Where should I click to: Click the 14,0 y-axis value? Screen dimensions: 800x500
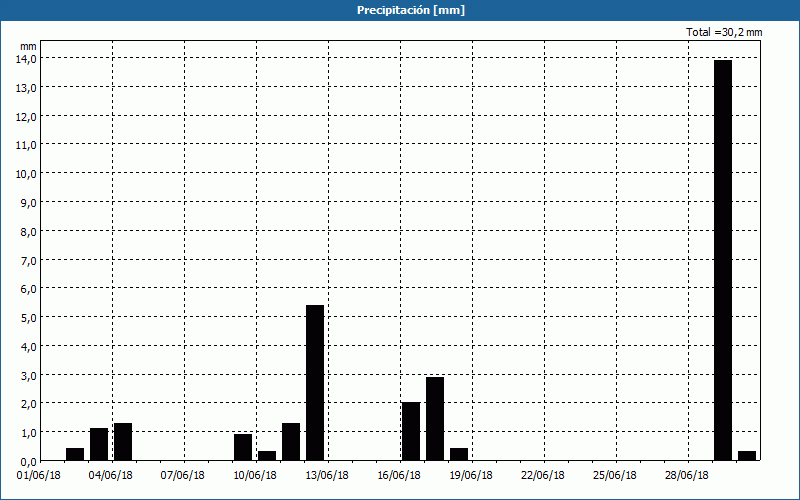click(27, 59)
